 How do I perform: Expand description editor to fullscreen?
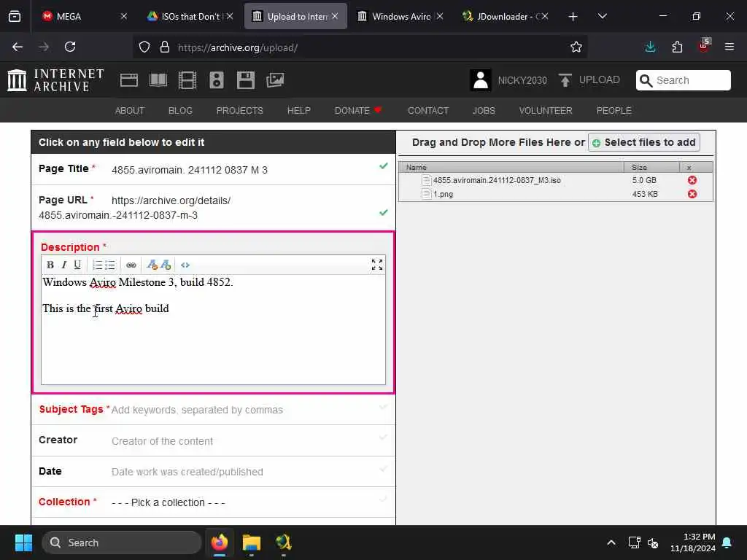(377, 265)
